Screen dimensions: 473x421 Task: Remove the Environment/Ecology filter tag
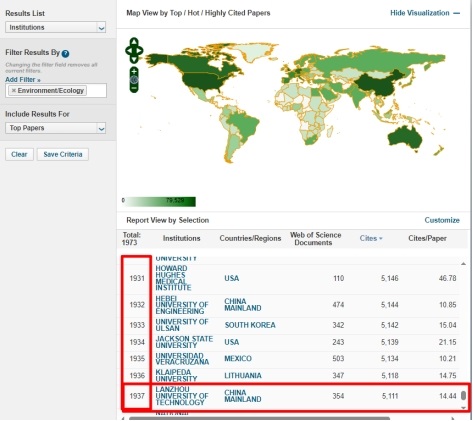click(x=14, y=90)
